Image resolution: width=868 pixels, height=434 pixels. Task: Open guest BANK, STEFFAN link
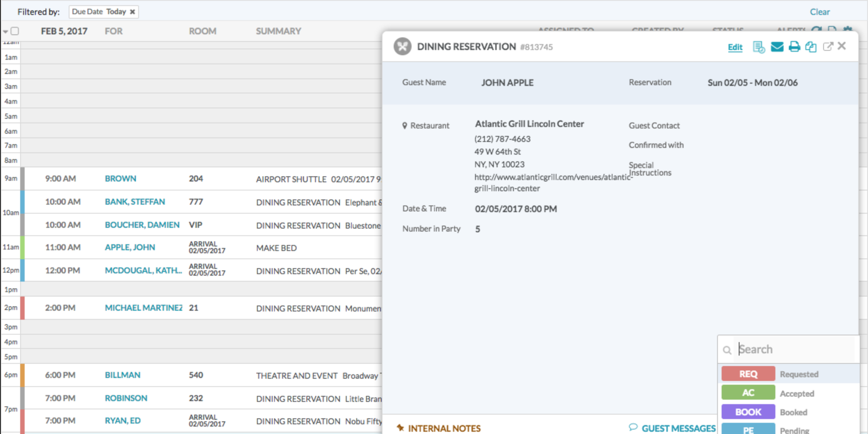click(135, 202)
